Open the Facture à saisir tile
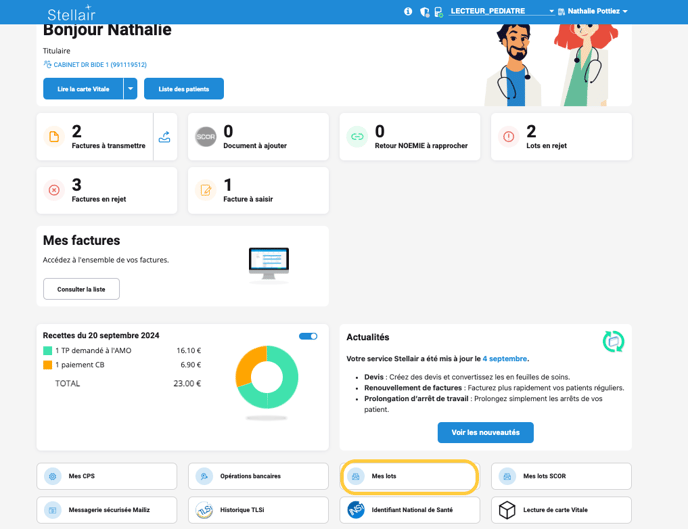The width and height of the screenshot is (688, 529). tap(258, 190)
